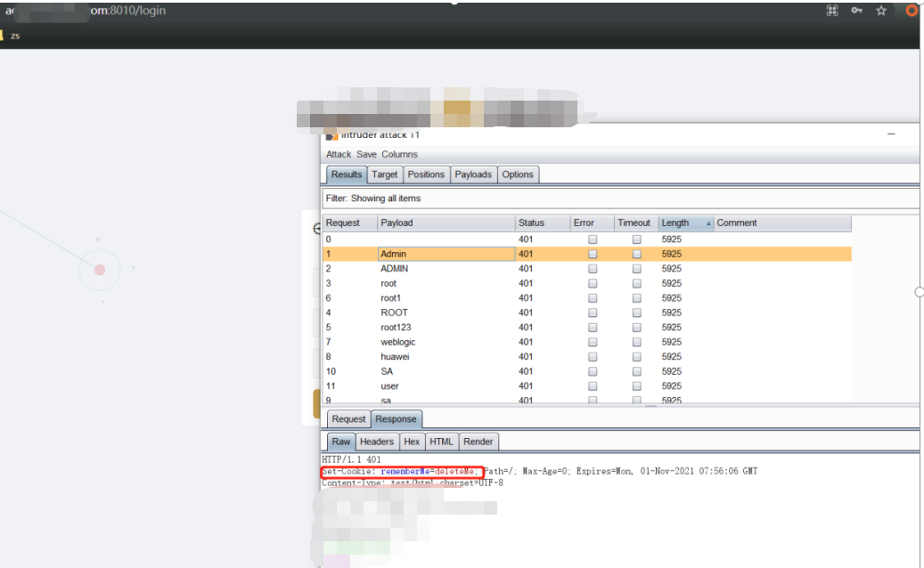
Task: Select the root123 payload row
Action: (x=587, y=328)
